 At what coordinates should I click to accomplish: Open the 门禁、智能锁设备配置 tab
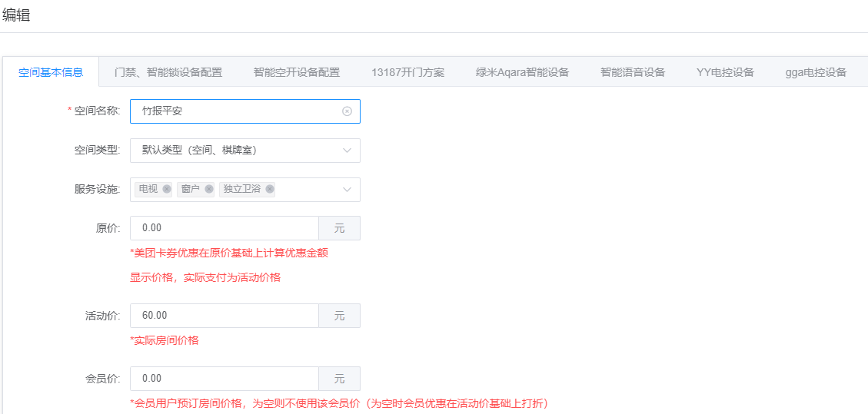point(168,72)
